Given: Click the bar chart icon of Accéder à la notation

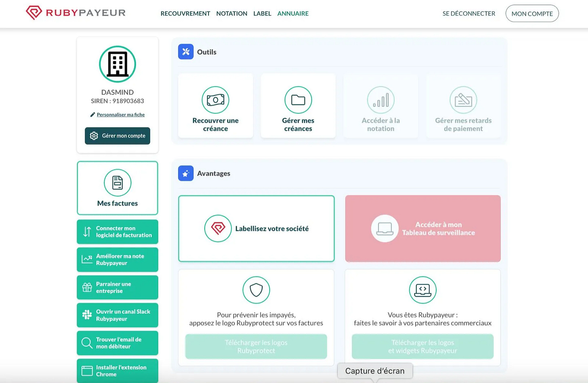Looking at the screenshot, I should tap(381, 100).
